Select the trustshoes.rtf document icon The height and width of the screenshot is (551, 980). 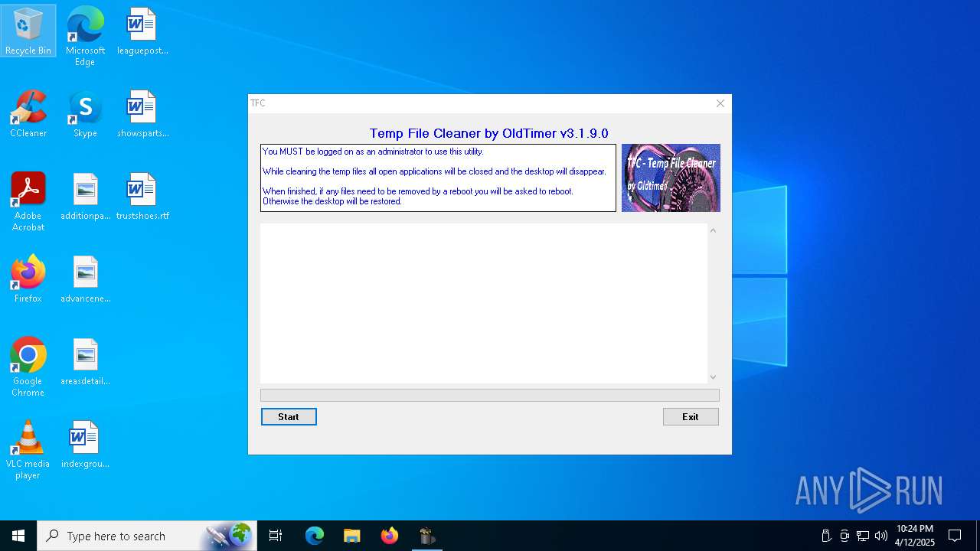[x=142, y=196]
